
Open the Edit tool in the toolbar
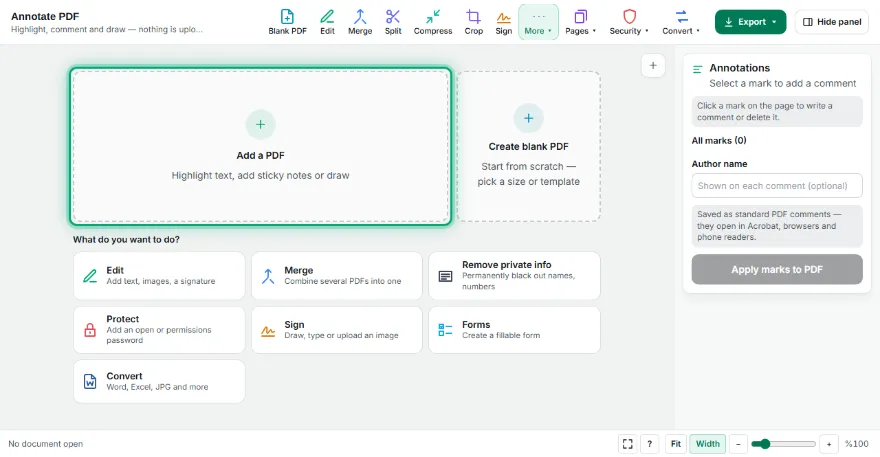coord(327,22)
